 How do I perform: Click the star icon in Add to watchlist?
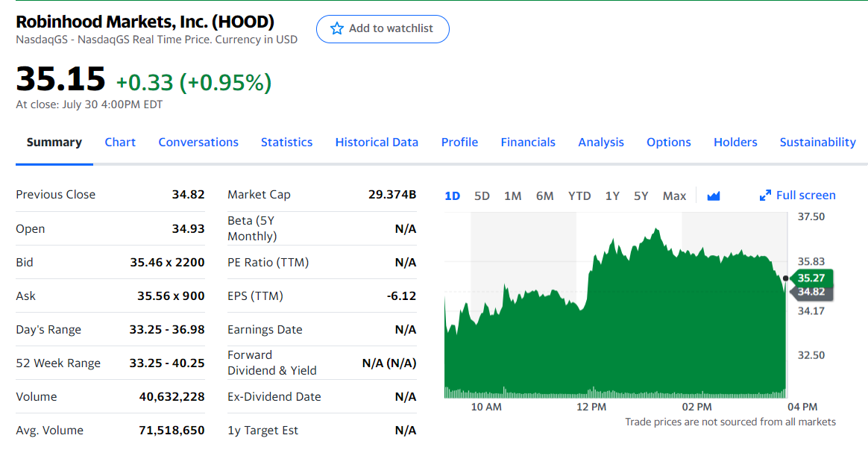[x=336, y=28]
